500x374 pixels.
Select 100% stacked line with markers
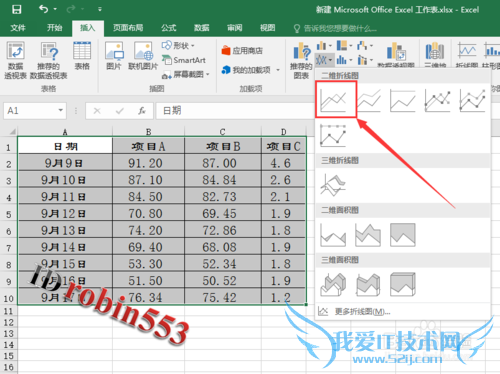333,135
